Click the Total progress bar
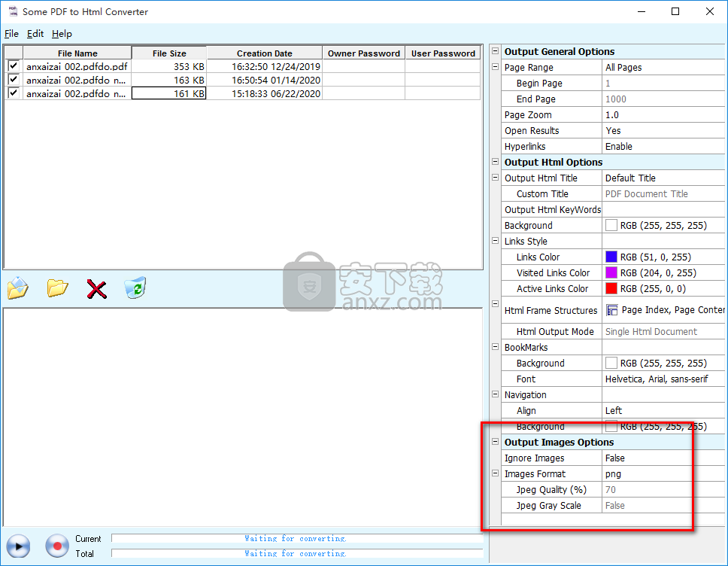 [x=297, y=553]
